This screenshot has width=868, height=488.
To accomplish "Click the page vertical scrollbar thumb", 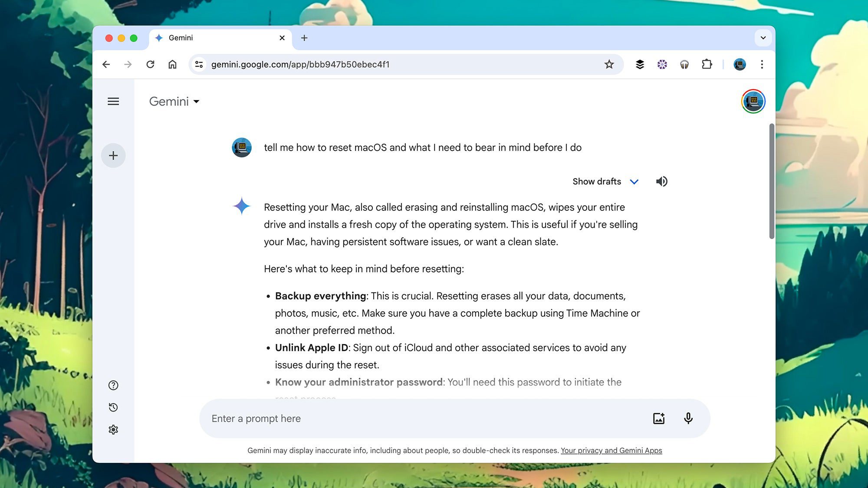I will pyautogui.click(x=771, y=181).
